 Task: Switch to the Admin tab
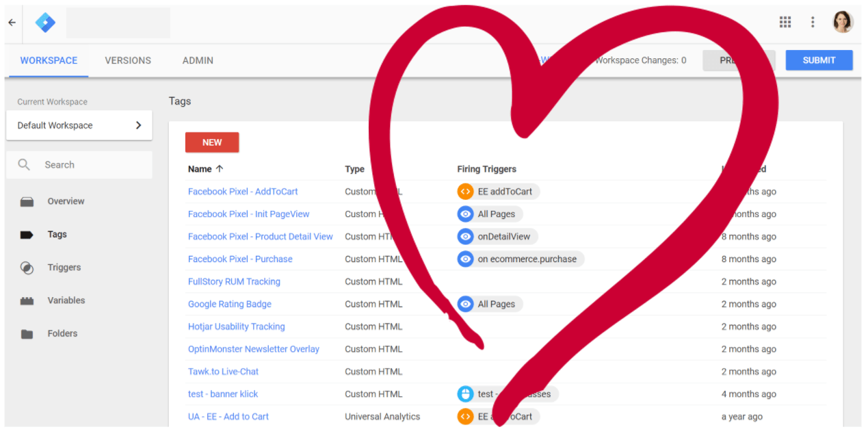pyautogui.click(x=198, y=60)
